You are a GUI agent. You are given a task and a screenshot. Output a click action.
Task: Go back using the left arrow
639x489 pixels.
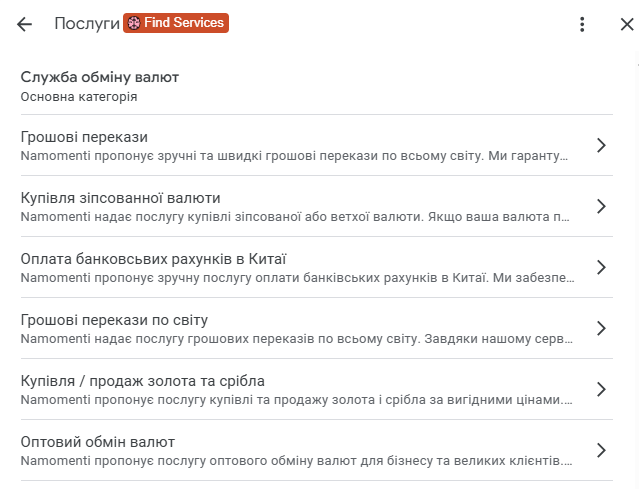(25, 24)
